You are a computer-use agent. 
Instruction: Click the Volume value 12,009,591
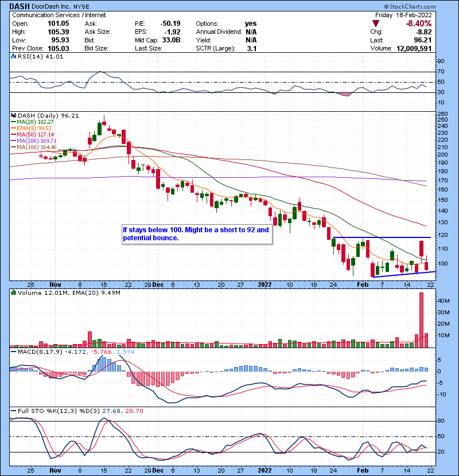414,48
